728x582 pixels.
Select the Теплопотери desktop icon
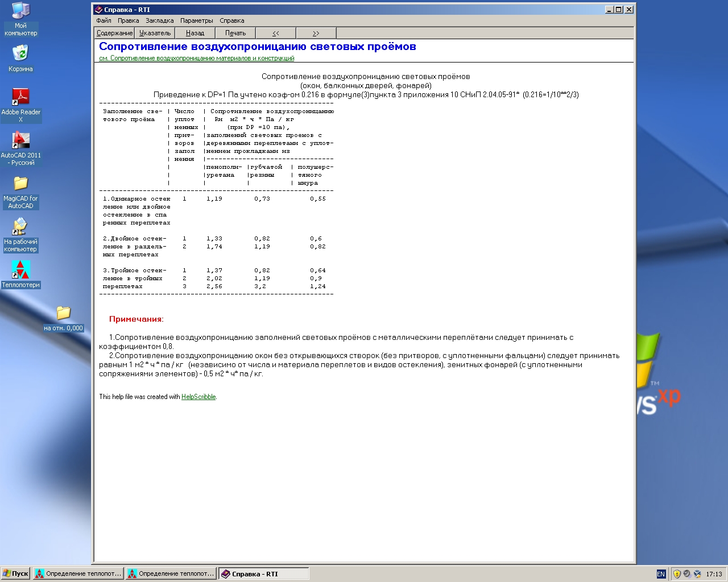[20, 271]
